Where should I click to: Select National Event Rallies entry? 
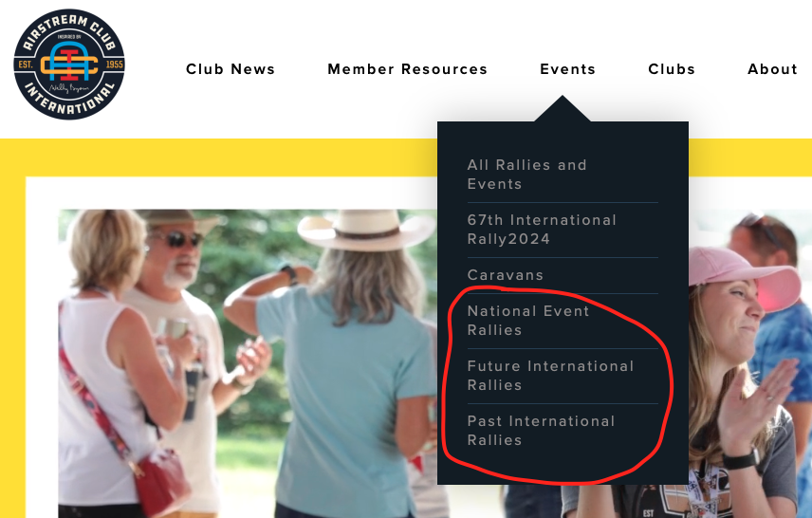pos(528,321)
